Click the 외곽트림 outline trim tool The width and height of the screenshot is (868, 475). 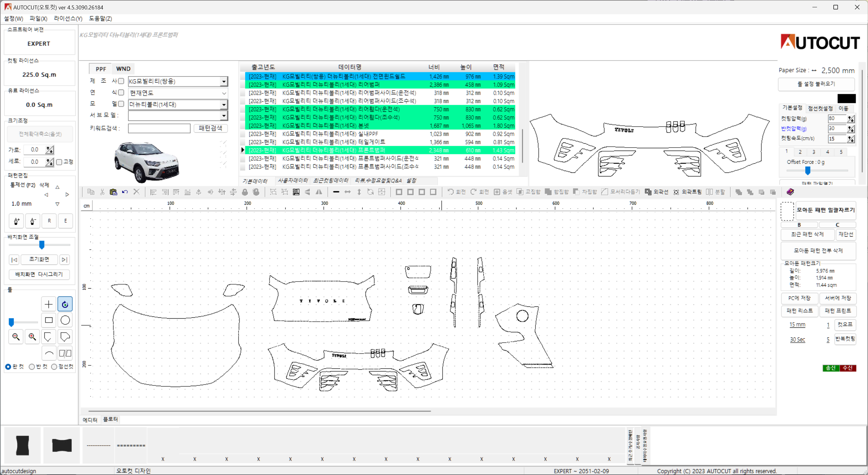pos(687,192)
